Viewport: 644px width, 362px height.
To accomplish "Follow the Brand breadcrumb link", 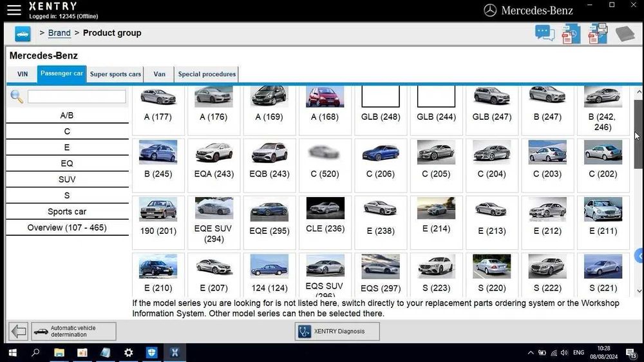I will click(x=59, y=33).
